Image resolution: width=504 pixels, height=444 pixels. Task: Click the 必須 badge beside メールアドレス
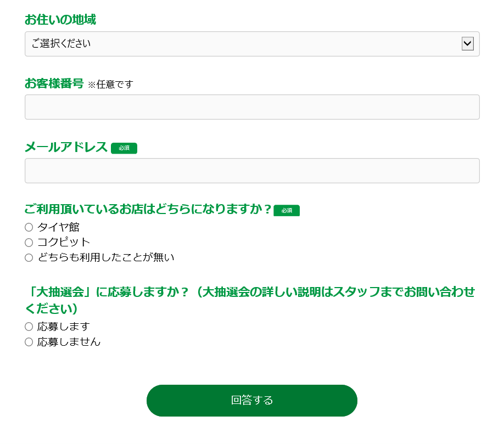[x=124, y=148]
